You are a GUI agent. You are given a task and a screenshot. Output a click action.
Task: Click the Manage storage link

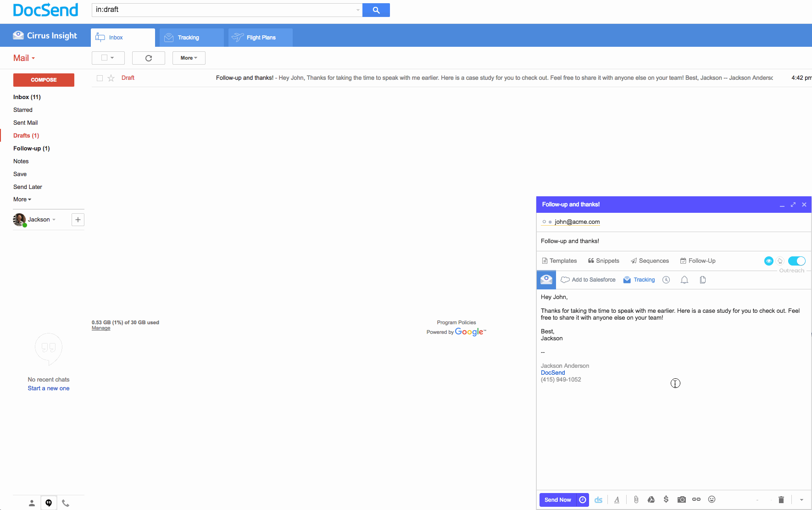[101, 328]
